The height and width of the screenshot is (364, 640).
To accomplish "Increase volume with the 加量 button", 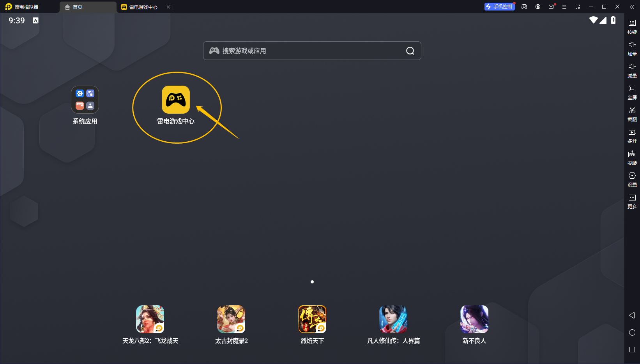I will 632,48.
